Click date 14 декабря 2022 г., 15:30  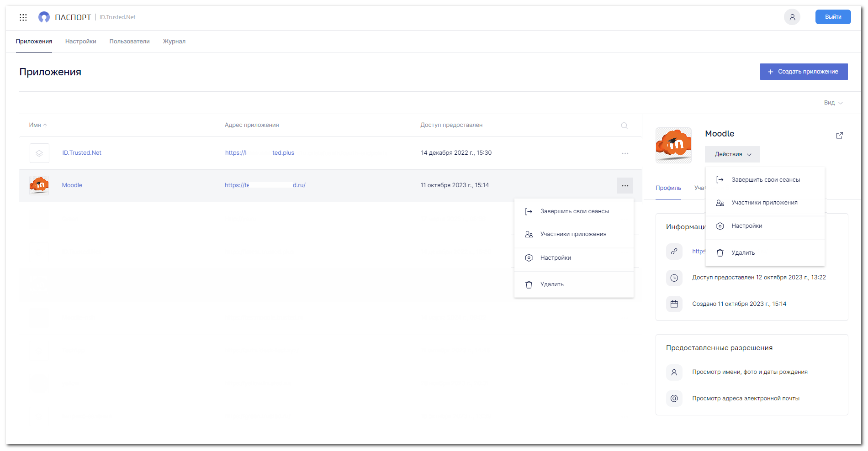[456, 153]
